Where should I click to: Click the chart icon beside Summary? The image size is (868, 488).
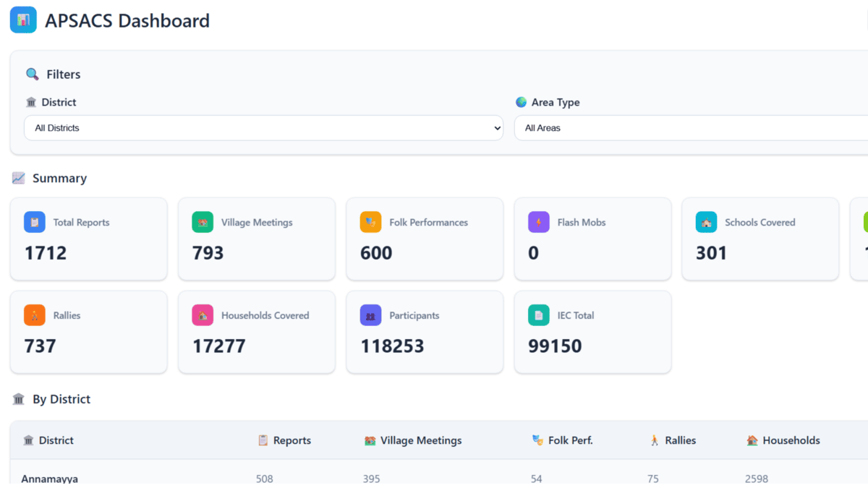click(x=17, y=178)
